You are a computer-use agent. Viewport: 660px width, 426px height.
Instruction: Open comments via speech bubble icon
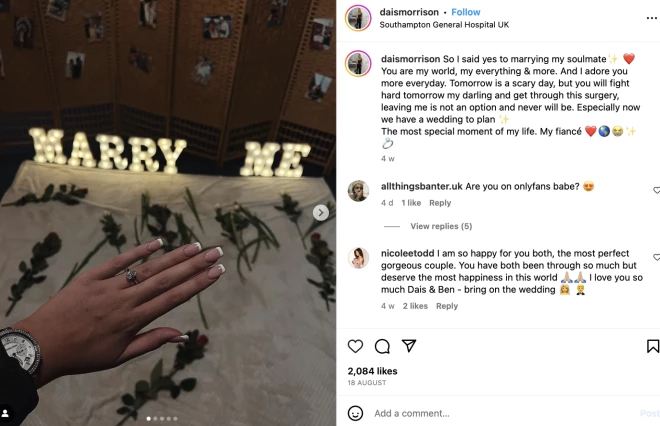pos(382,346)
